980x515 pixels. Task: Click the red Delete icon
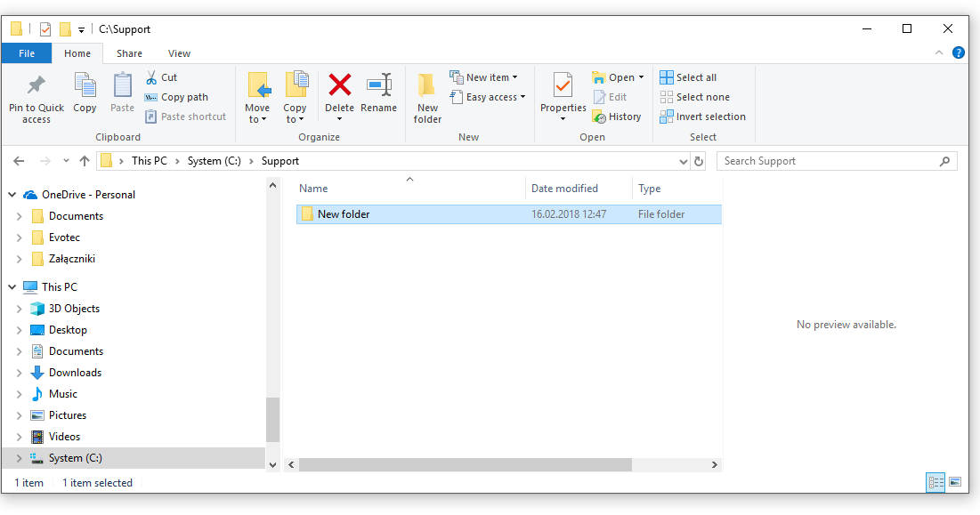pos(339,85)
